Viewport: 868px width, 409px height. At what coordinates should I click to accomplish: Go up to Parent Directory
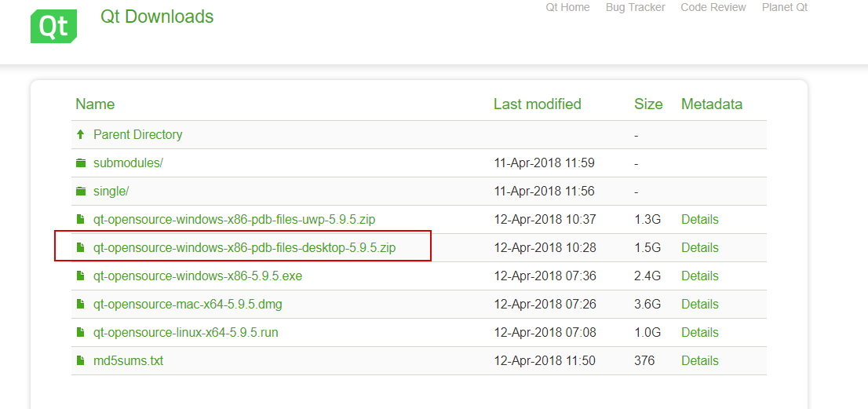138,134
